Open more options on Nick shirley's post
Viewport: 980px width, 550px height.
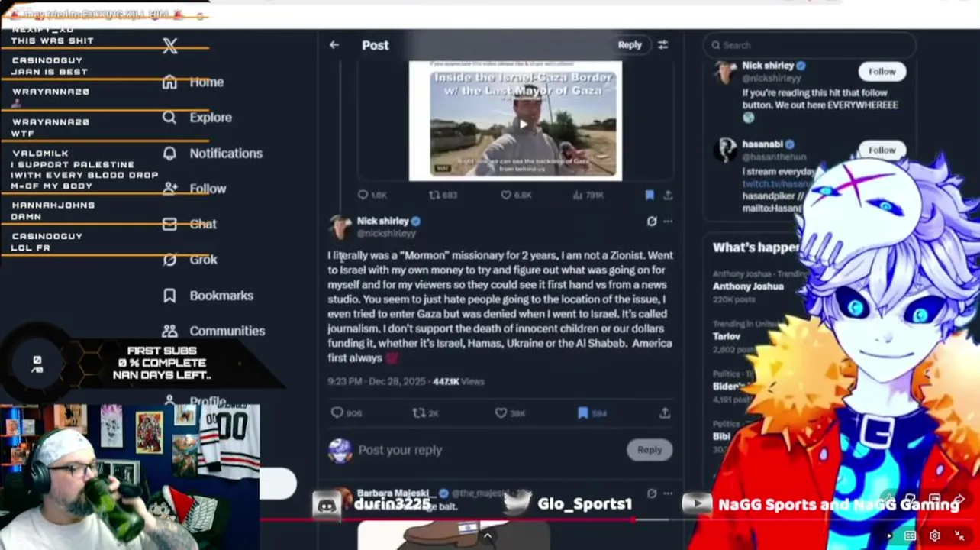(x=668, y=222)
